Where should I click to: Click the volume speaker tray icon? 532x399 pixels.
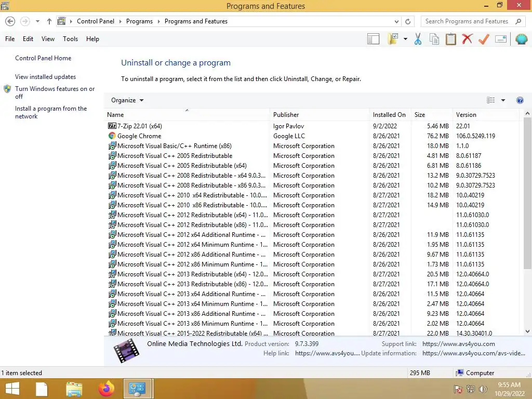click(x=483, y=390)
